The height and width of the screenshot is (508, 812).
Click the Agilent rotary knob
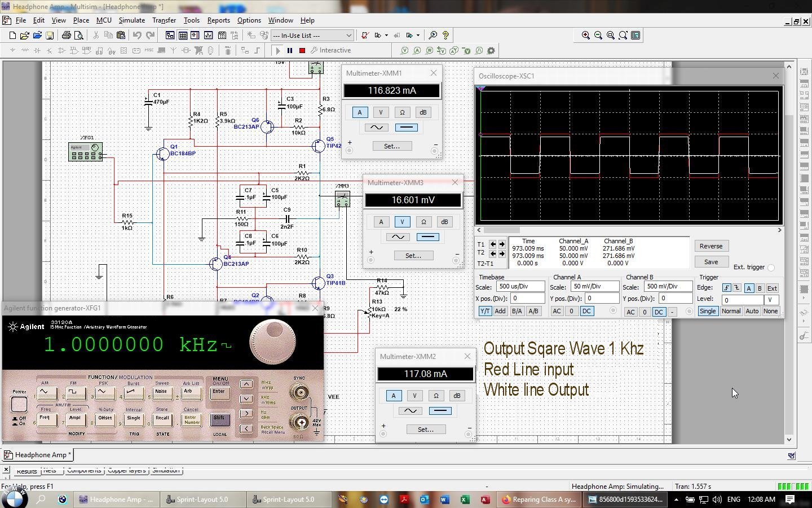(x=272, y=342)
